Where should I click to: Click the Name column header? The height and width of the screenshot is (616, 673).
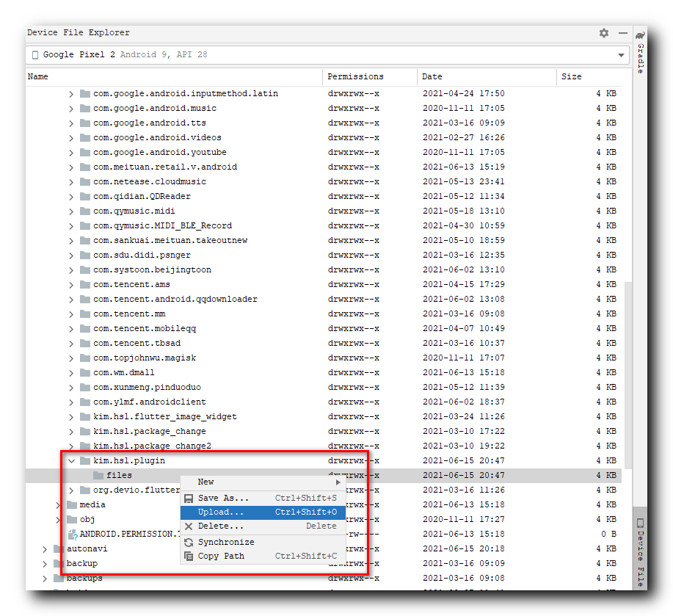(37, 76)
